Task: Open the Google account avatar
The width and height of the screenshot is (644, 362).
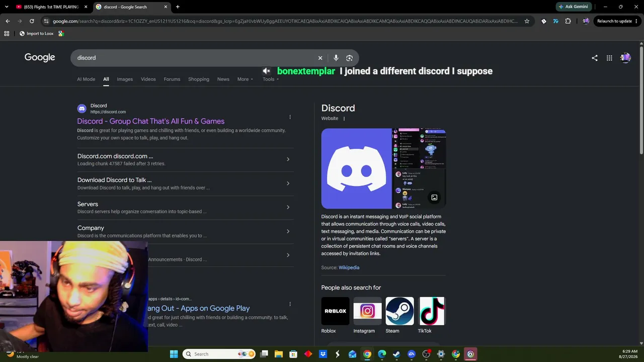Action: coord(625,58)
